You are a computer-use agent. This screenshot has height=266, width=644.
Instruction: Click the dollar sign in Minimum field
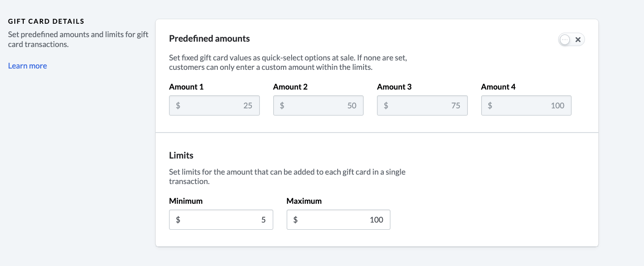coord(178,220)
